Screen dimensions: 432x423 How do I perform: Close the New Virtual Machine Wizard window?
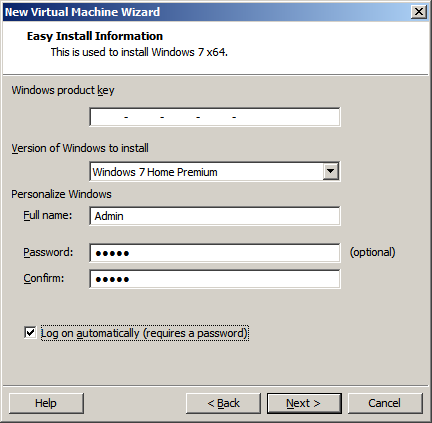point(419,12)
